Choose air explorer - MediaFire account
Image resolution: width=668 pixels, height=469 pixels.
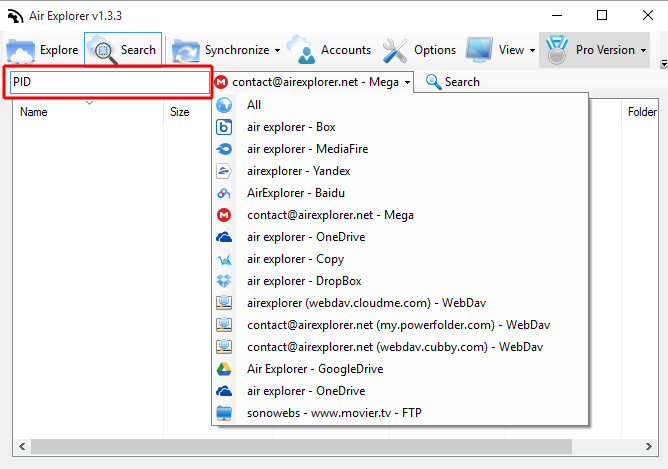pyautogui.click(x=400, y=149)
